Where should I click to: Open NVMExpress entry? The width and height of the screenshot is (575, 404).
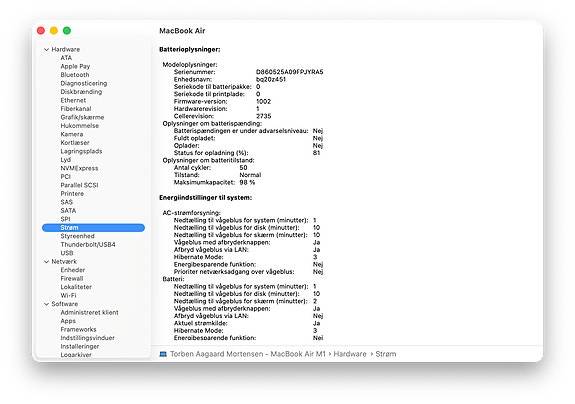click(x=79, y=168)
